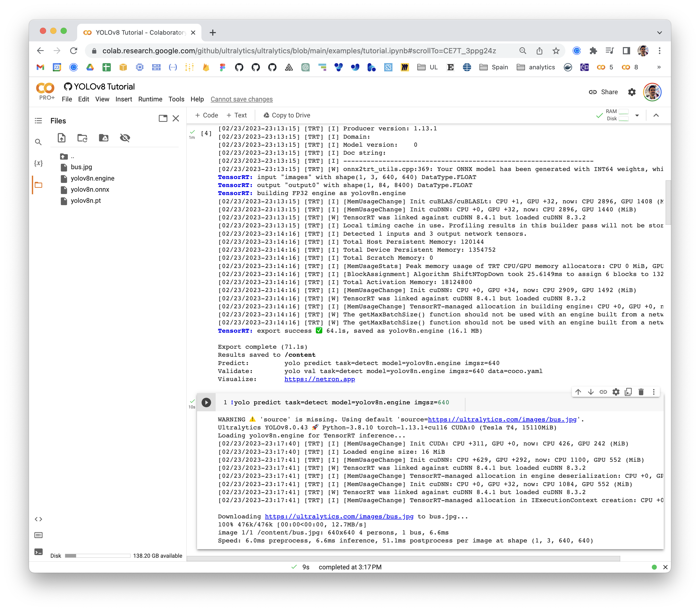Viewport: 700px width, 611px height.
Task: Refresh the file browser
Action: coord(82,138)
